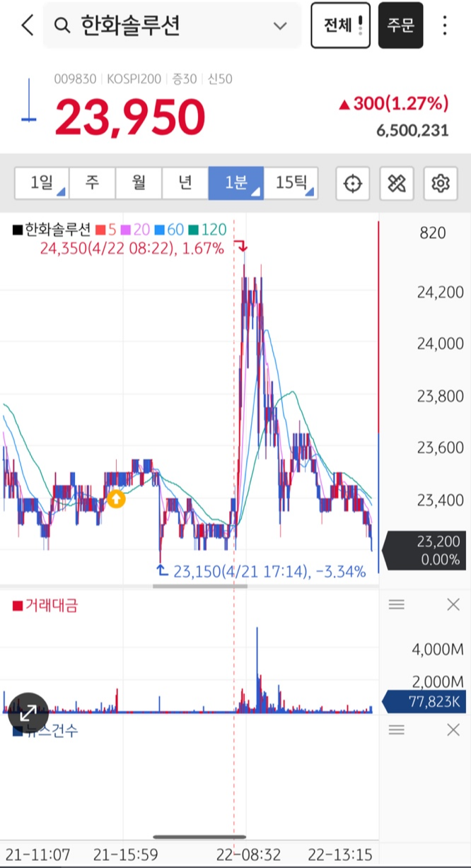This screenshot has height=868, width=471.
Task: Tap the 4,000M volume axis label
Action: tap(439, 648)
